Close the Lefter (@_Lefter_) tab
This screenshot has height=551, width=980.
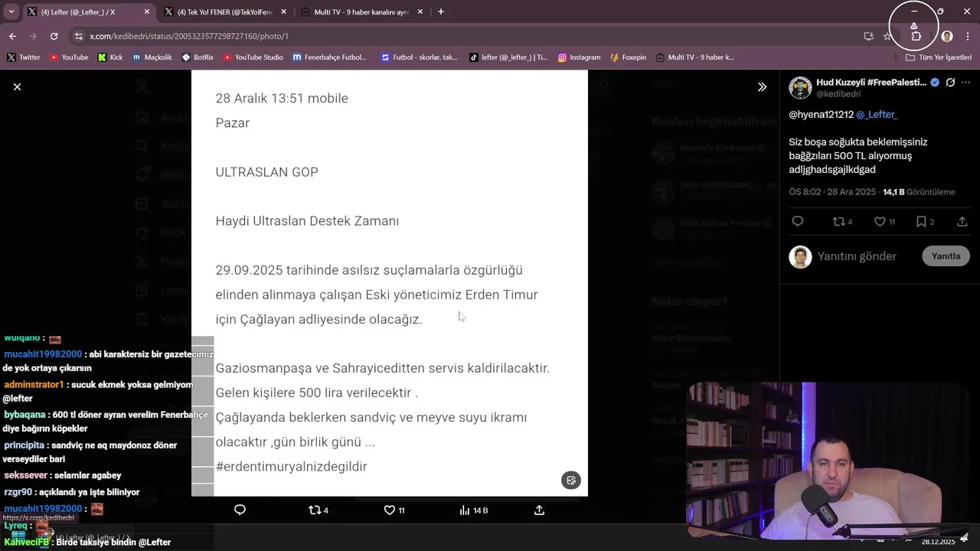[147, 12]
